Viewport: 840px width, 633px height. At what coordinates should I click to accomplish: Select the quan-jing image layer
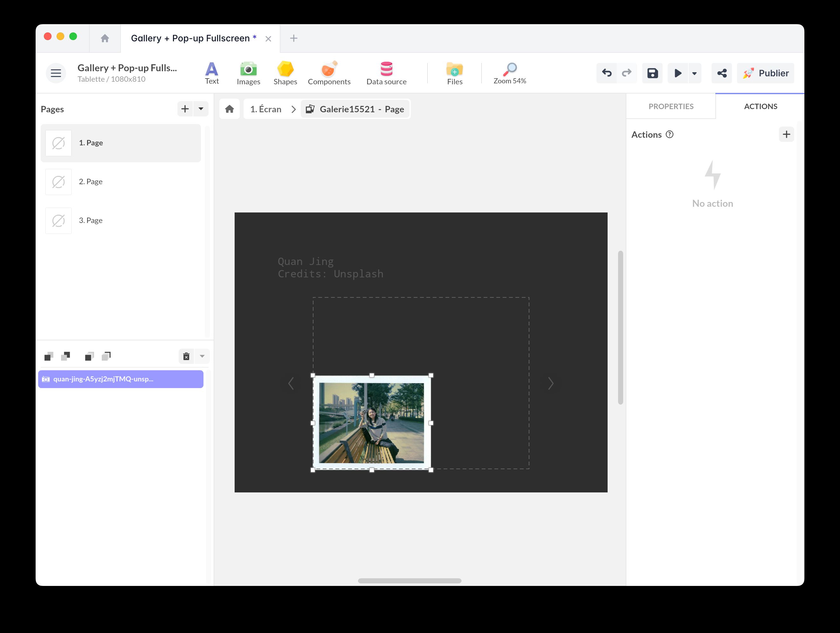pyautogui.click(x=121, y=379)
